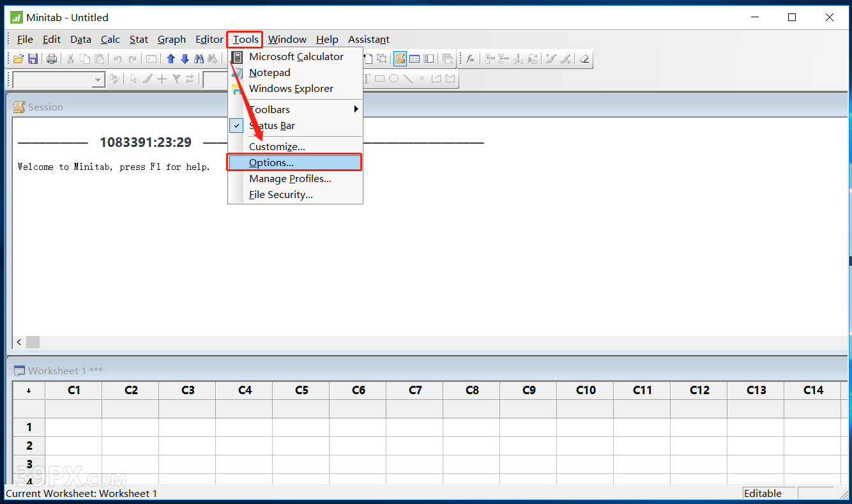Click the fx Assign Formula icon
Image resolution: width=852 pixels, height=504 pixels.
[470, 59]
